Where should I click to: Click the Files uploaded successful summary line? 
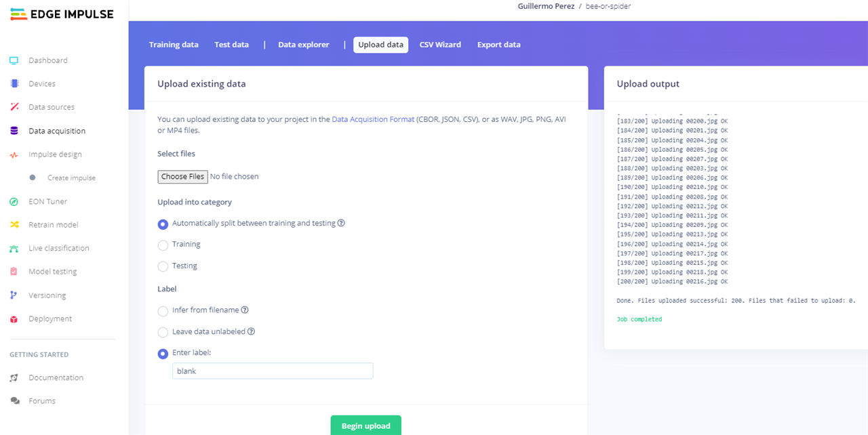[736, 300]
